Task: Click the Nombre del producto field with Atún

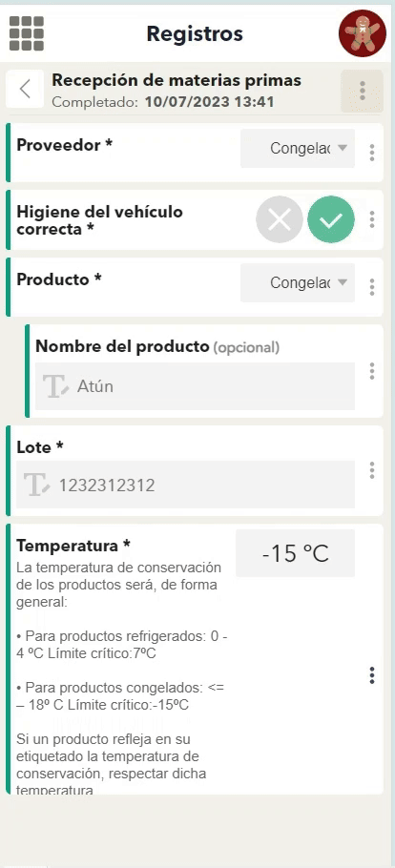Action: (x=195, y=386)
